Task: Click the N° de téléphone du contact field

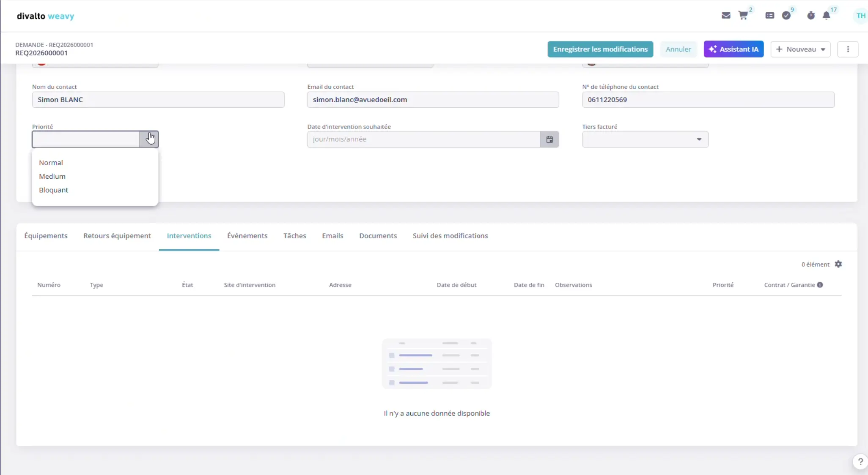Action: pos(708,100)
